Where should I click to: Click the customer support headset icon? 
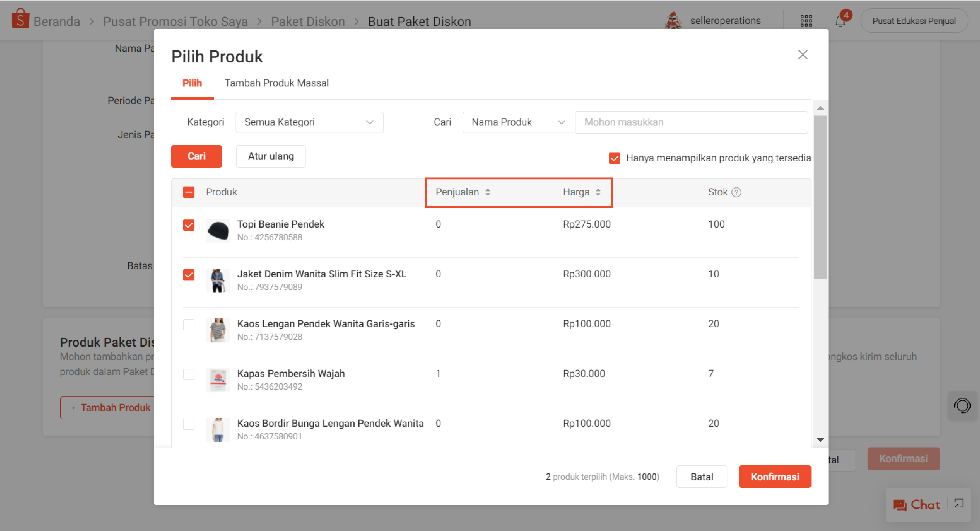[x=962, y=405]
